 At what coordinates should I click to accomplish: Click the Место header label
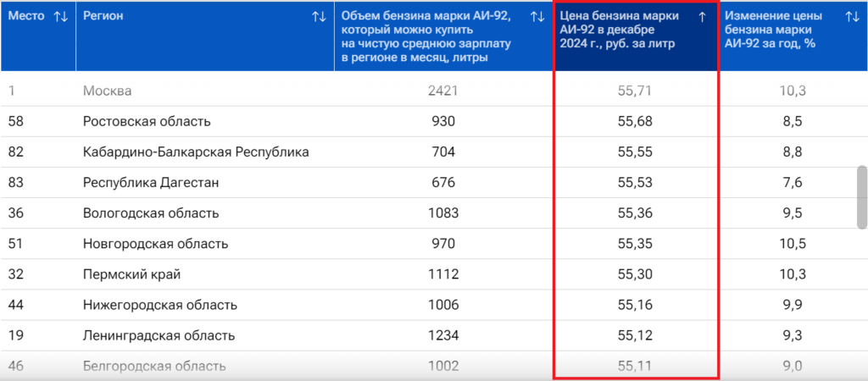[x=26, y=16]
